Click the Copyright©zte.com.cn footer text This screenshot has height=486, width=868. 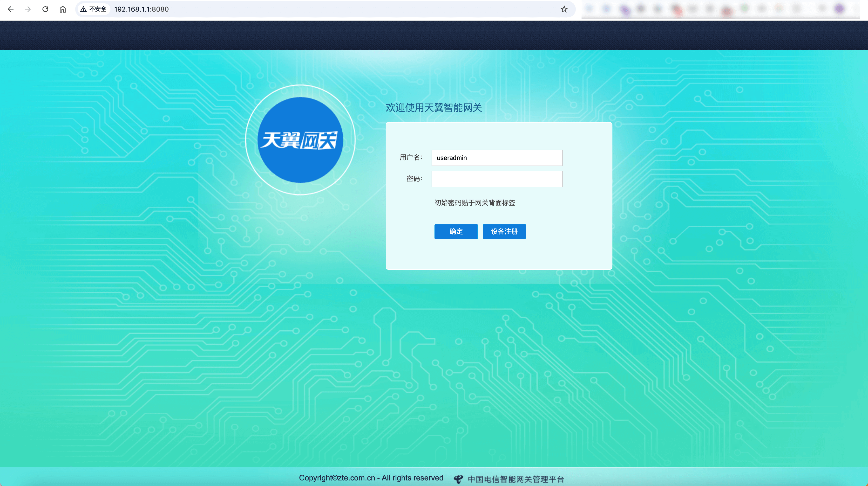371,478
